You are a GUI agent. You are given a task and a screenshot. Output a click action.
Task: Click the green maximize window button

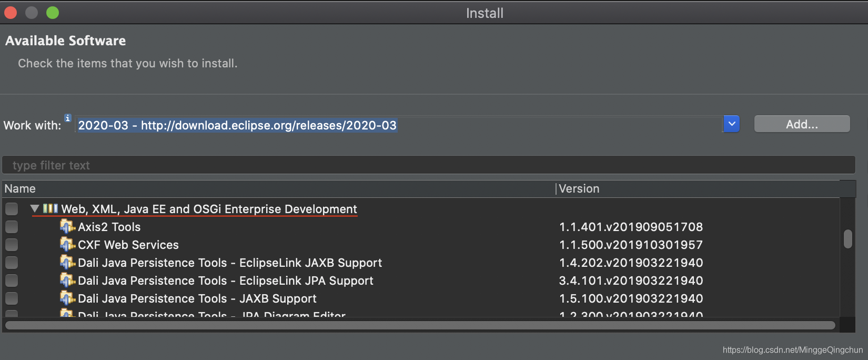coord(53,13)
